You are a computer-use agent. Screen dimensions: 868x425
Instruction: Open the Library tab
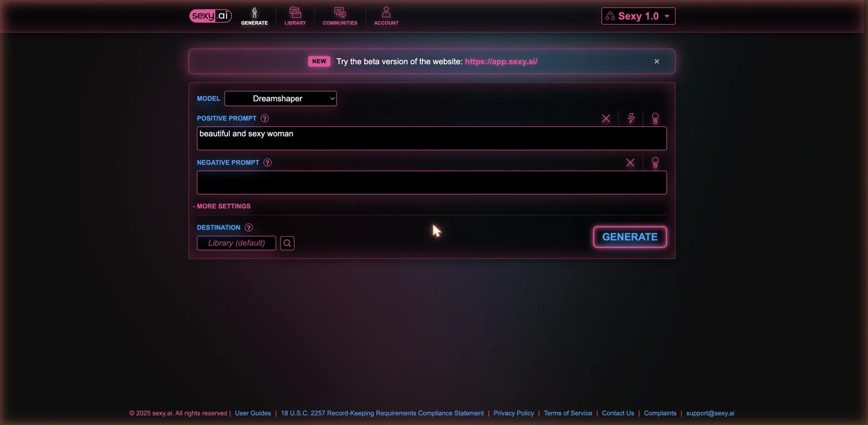tap(295, 16)
